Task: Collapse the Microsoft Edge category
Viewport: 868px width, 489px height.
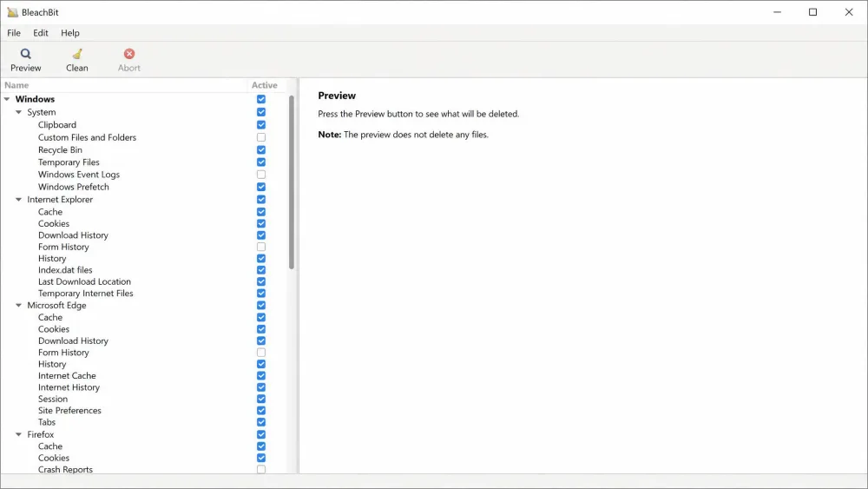Action: pos(18,305)
